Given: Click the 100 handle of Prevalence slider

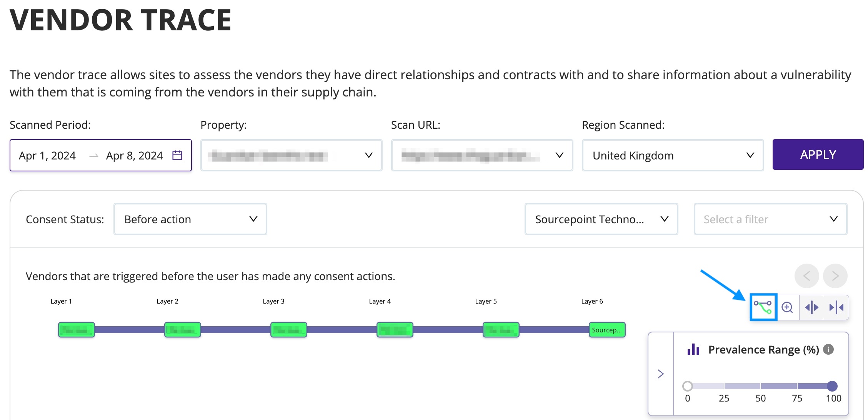Looking at the screenshot, I should [832, 386].
